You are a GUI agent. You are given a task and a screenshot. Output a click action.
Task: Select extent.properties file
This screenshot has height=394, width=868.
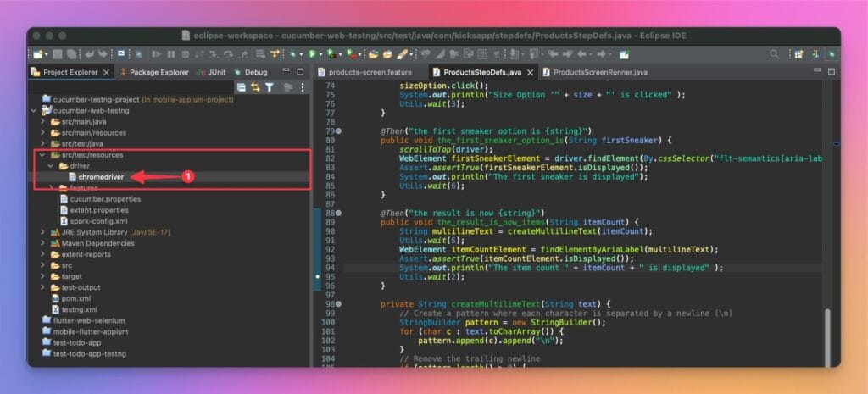point(93,210)
